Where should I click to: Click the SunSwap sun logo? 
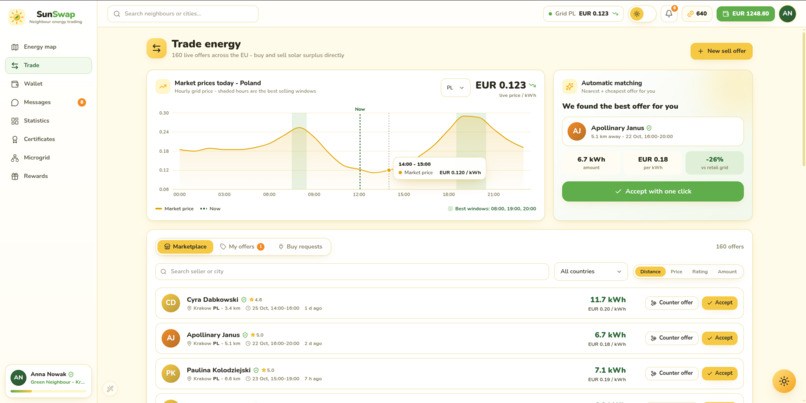click(x=16, y=17)
